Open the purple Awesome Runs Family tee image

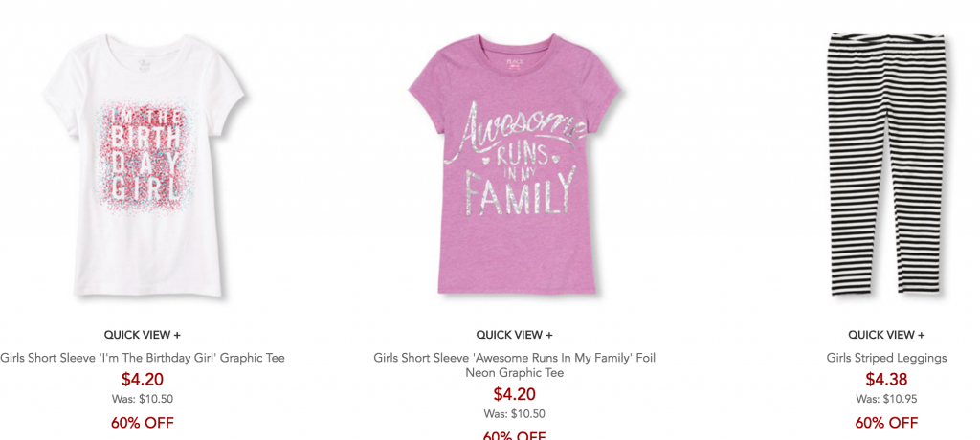point(514,164)
